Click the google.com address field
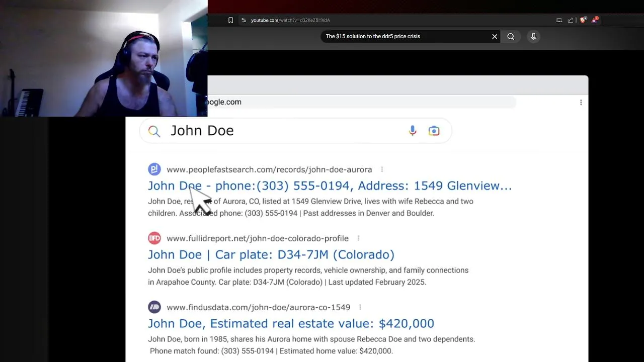The image size is (644, 362). tap(362, 102)
